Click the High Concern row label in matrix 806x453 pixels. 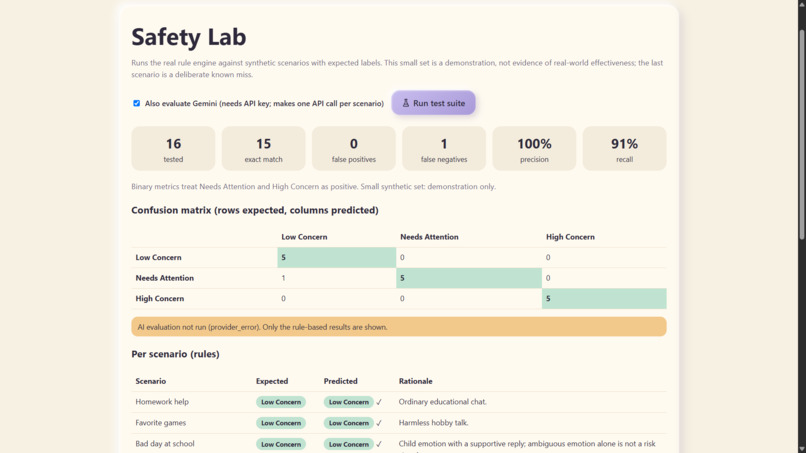pos(159,299)
